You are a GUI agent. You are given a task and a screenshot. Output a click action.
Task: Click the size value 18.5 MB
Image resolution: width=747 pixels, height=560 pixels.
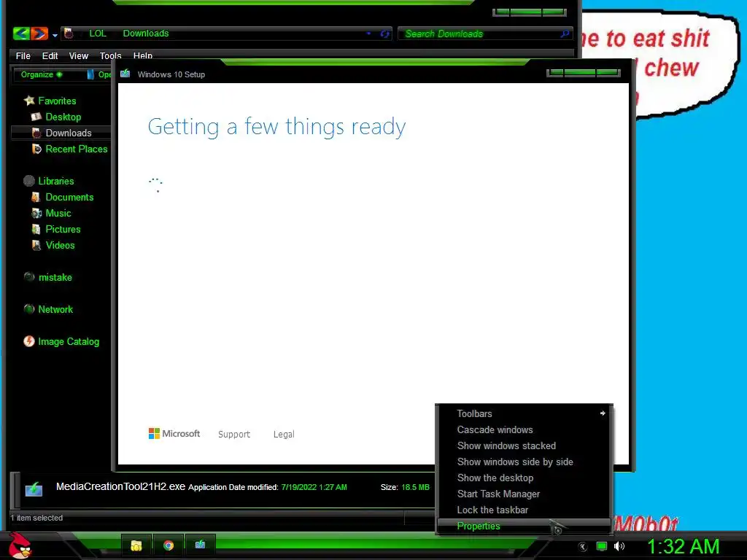point(415,487)
